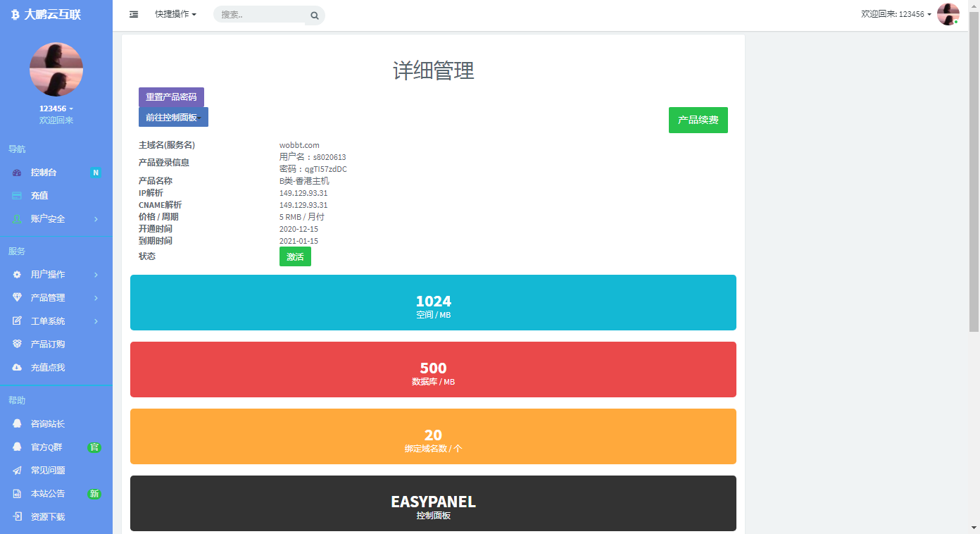Image resolution: width=980 pixels, height=534 pixels.
Task: Open the 欢迎回来 123456 user dropdown
Action: tap(896, 14)
